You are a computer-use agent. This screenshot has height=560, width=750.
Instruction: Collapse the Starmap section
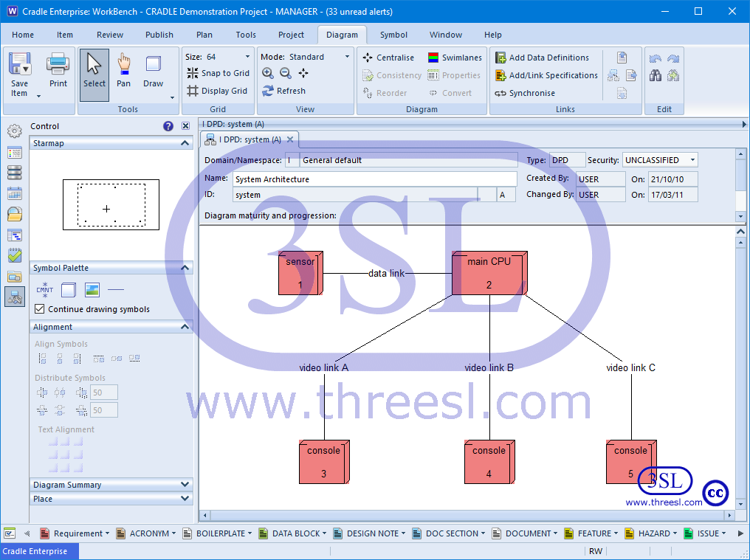tap(185, 143)
